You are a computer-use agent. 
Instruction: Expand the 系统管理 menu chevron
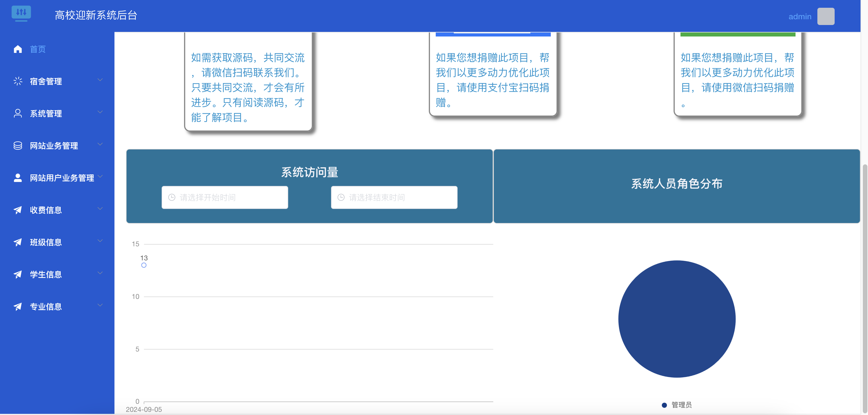(x=100, y=112)
